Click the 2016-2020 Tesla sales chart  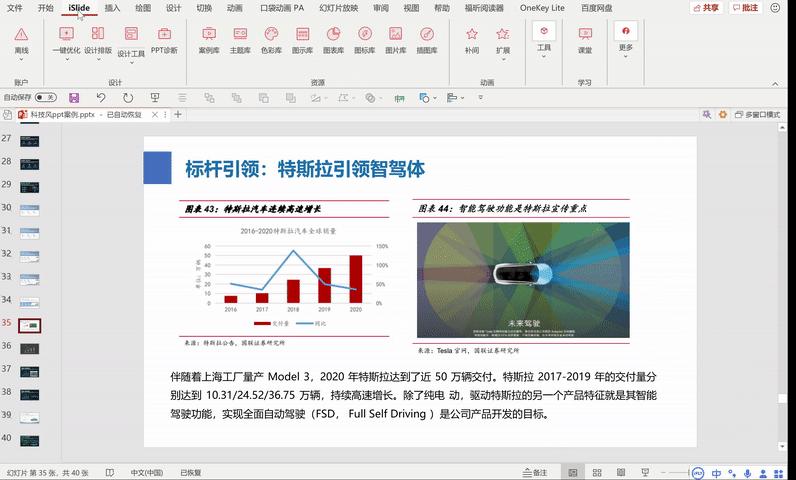click(x=287, y=277)
